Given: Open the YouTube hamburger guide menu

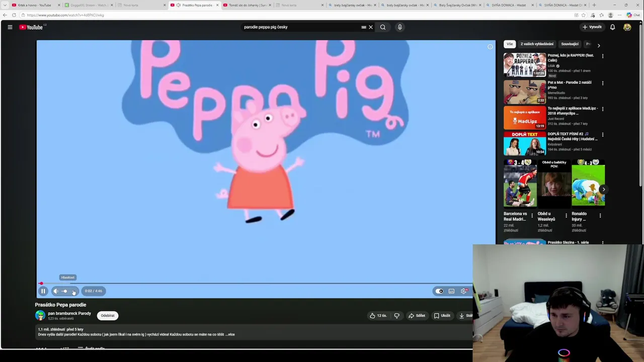Looking at the screenshot, I should point(10,27).
